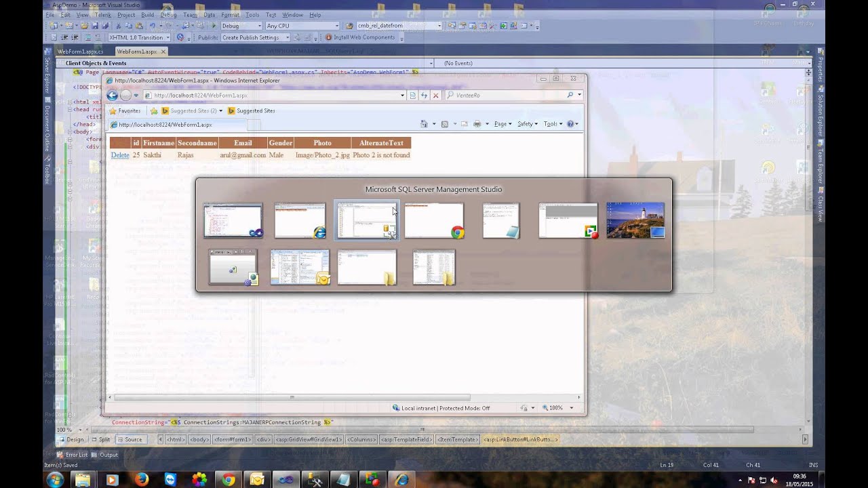
Task: Select localhost WebForm1.aspx IE tab
Action: [x=176, y=125]
